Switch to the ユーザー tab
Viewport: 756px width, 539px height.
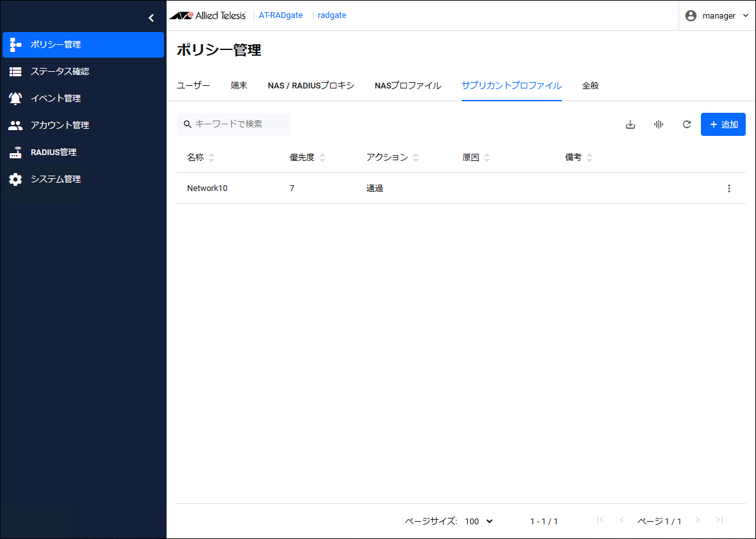pyautogui.click(x=193, y=86)
